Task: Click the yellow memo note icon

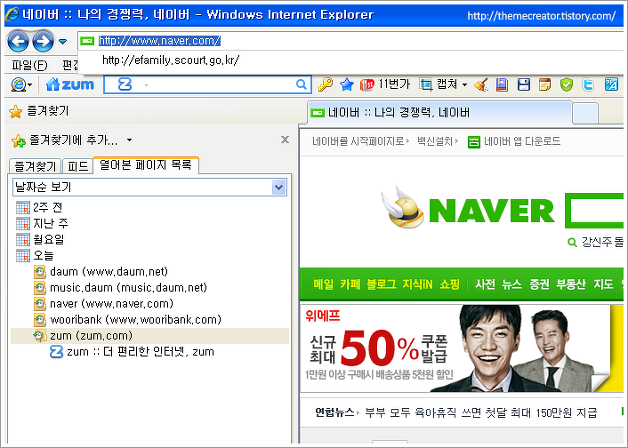Action: (x=545, y=84)
